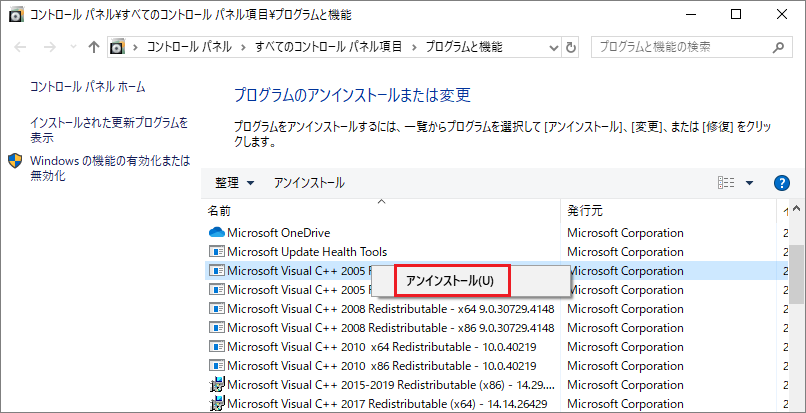Select Visual C++ 2010 x86 10.0.40219
Screen dimensions: 806x413
(382, 366)
